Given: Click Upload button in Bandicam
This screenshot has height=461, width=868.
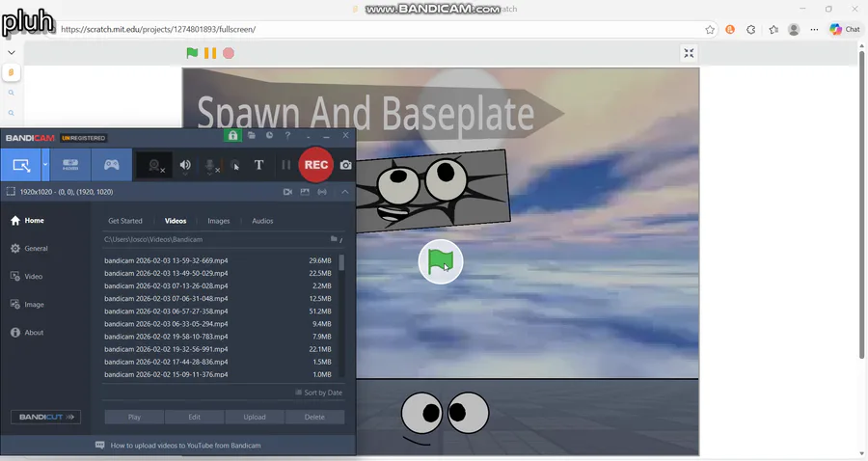Looking at the screenshot, I should tap(255, 418).
